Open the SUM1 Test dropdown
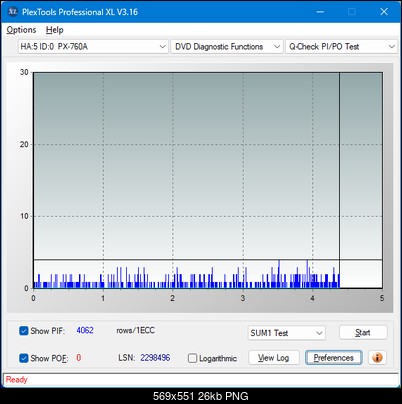Image resolution: width=402 pixels, height=404 pixels. (286, 333)
